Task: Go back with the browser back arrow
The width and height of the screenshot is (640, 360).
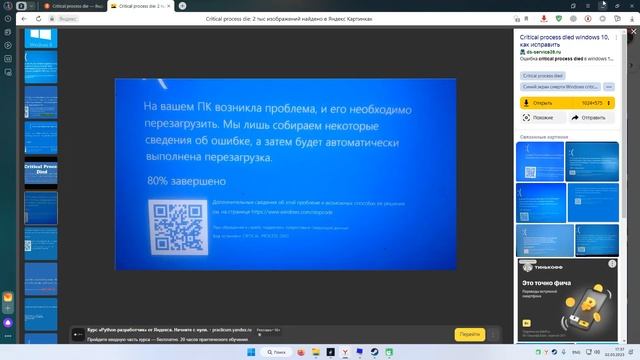Action: click(24, 19)
